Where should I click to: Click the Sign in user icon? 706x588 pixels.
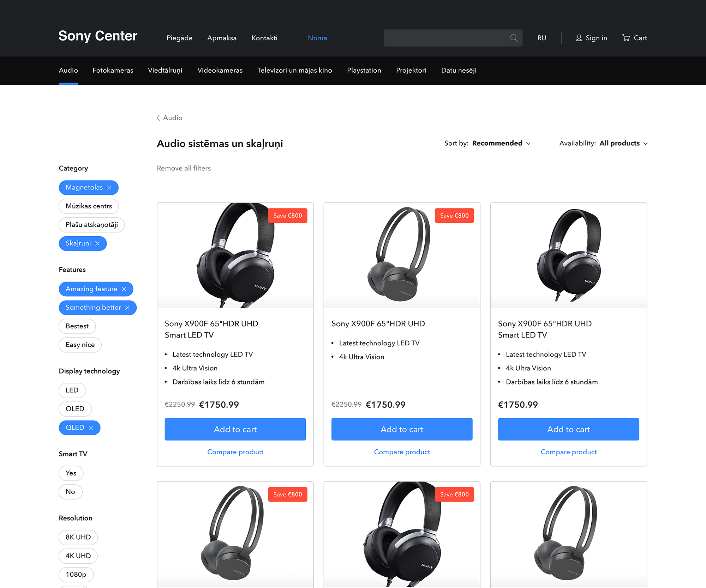(x=579, y=38)
